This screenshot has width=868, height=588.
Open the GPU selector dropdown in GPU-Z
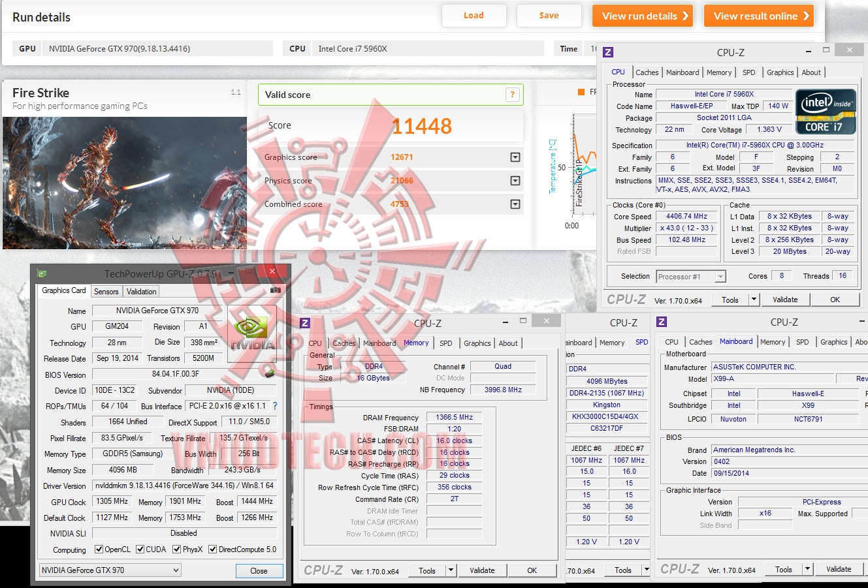110,570
